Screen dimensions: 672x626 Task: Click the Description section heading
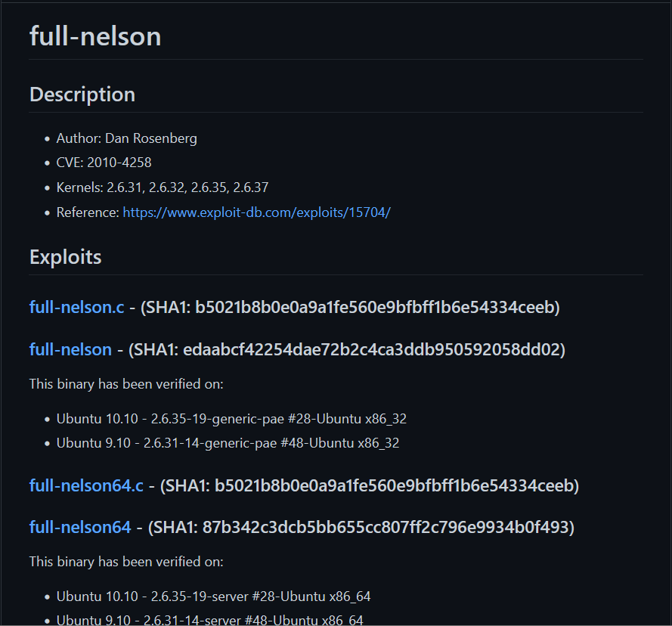tap(82, 95)
